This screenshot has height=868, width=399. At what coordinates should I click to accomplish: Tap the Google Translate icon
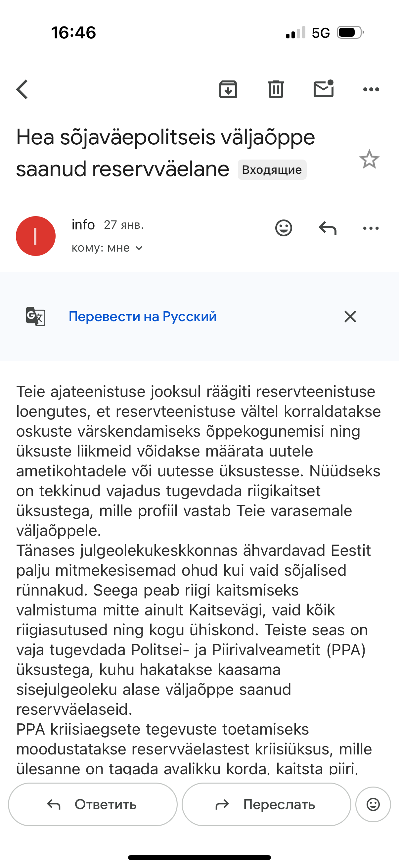pyautogui.click(x=36, y=316)
